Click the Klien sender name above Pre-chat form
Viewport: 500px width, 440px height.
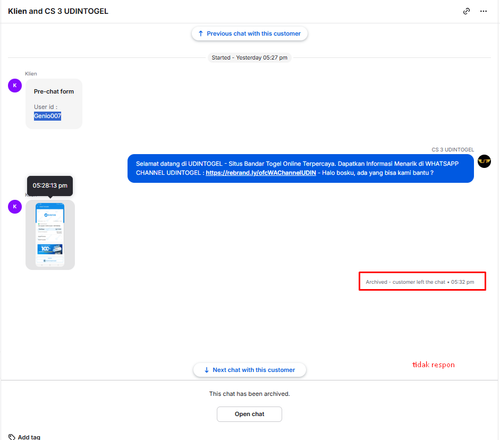31,74
